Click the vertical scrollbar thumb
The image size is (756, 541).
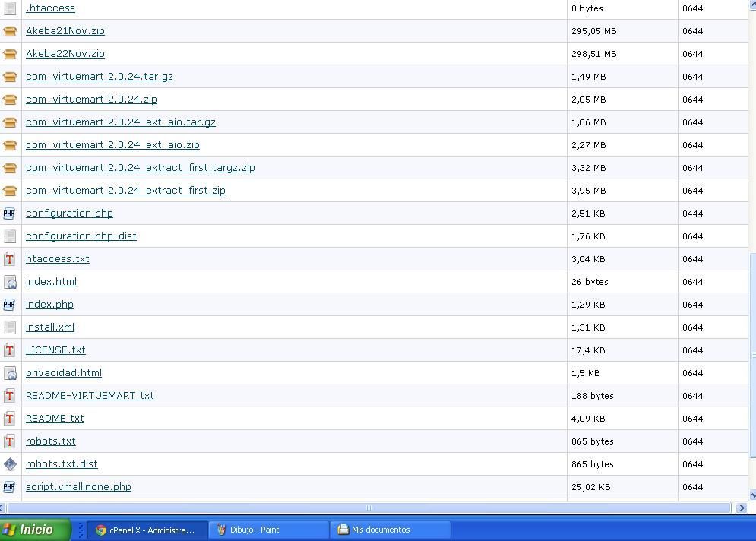tap(753, 356)
